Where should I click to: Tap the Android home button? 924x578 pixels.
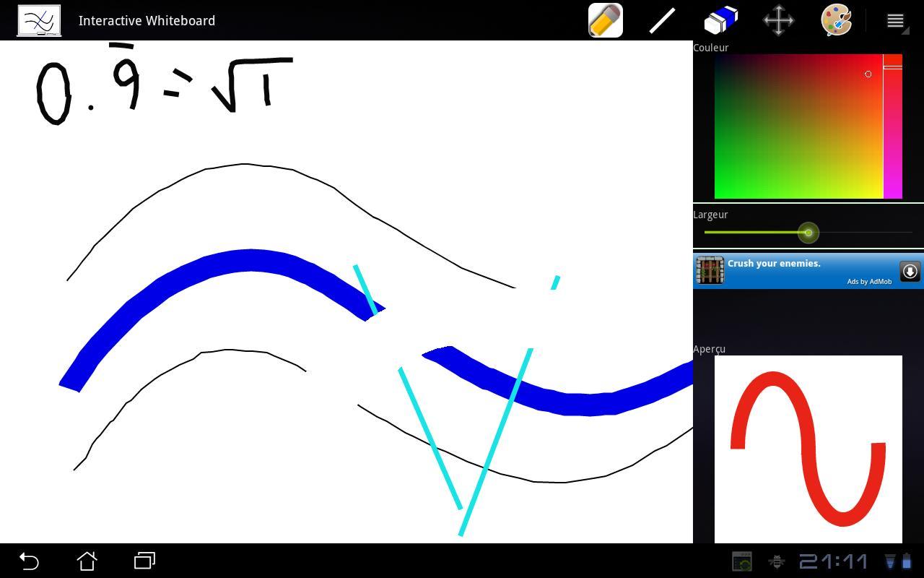(x=87, y=560)
